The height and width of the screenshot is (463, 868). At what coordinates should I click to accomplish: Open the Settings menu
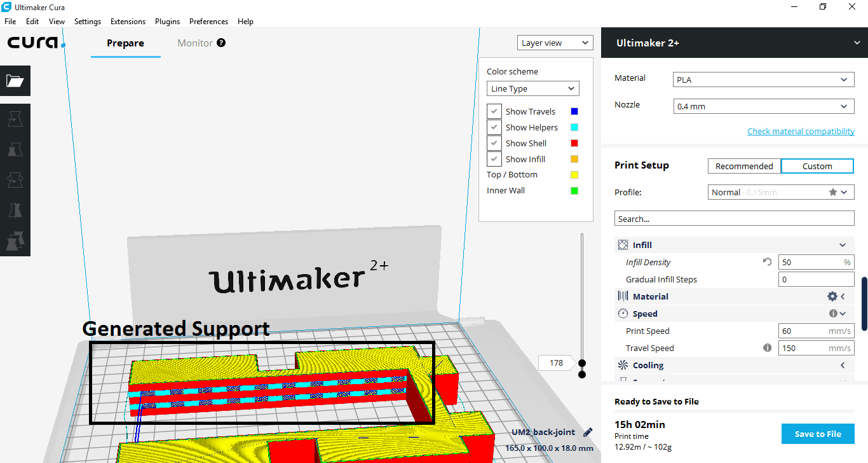[x=88, y=21]
